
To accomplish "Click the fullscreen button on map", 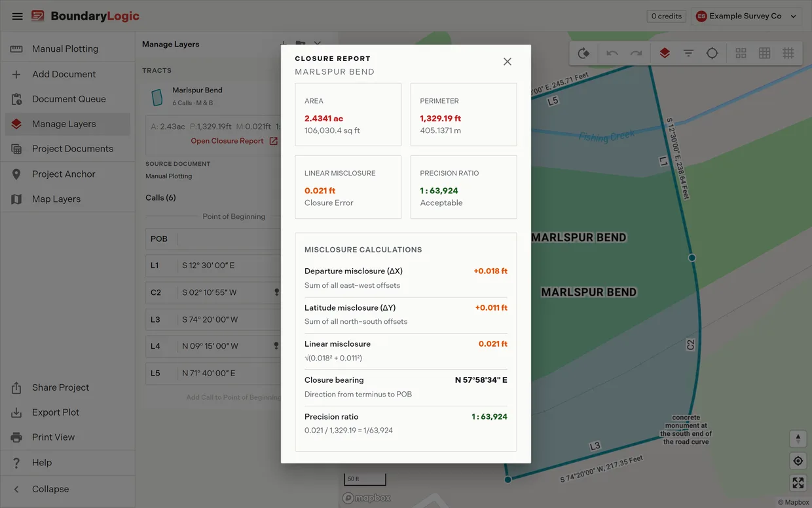I will pos(798,483).
